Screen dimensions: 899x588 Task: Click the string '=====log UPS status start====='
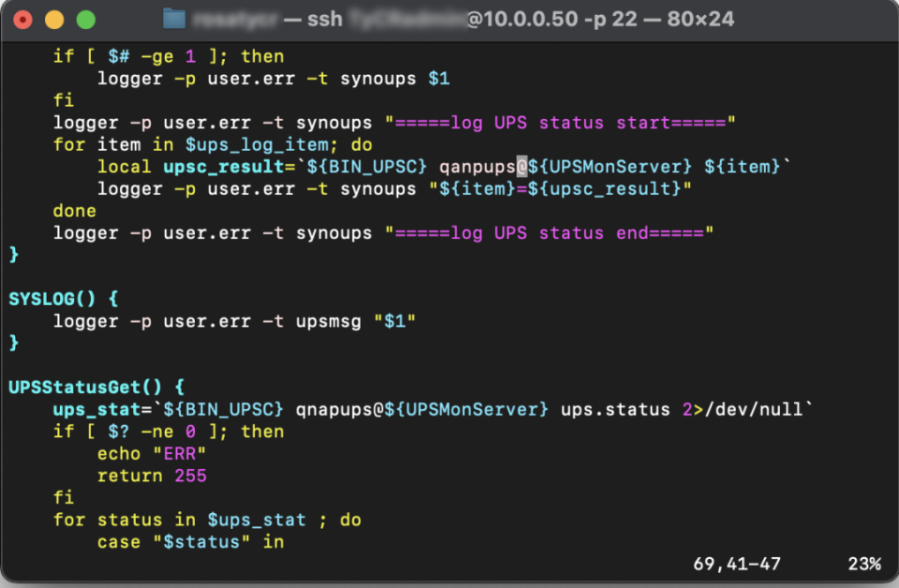[x=560, y=123]
